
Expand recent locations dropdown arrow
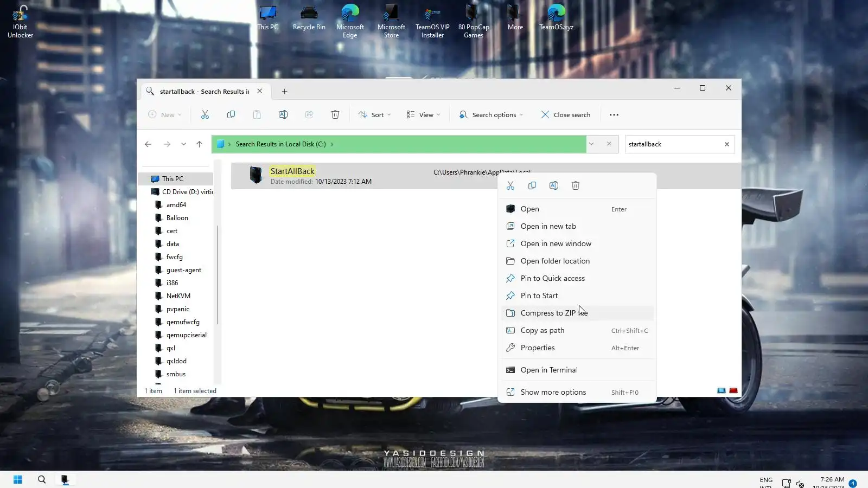[183, 144]
